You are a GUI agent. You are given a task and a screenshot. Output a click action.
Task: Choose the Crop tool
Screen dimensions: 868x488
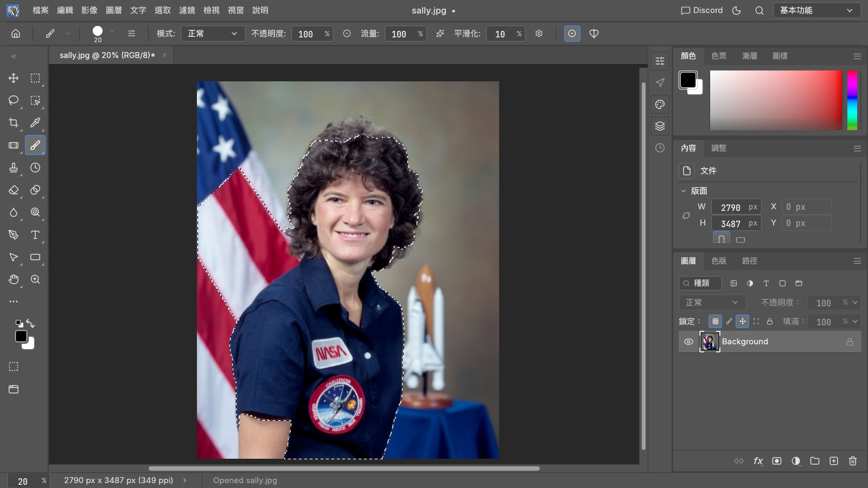[x=14, y=123]
